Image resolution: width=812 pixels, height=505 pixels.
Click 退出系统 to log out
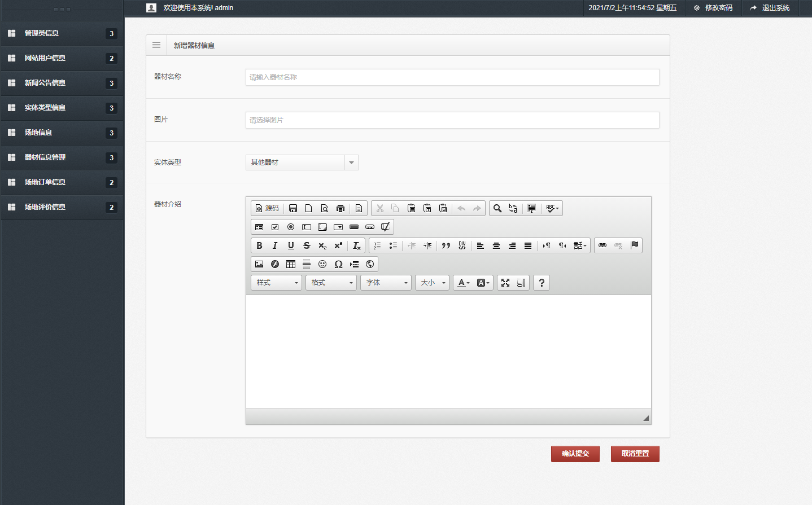(770, 8)
